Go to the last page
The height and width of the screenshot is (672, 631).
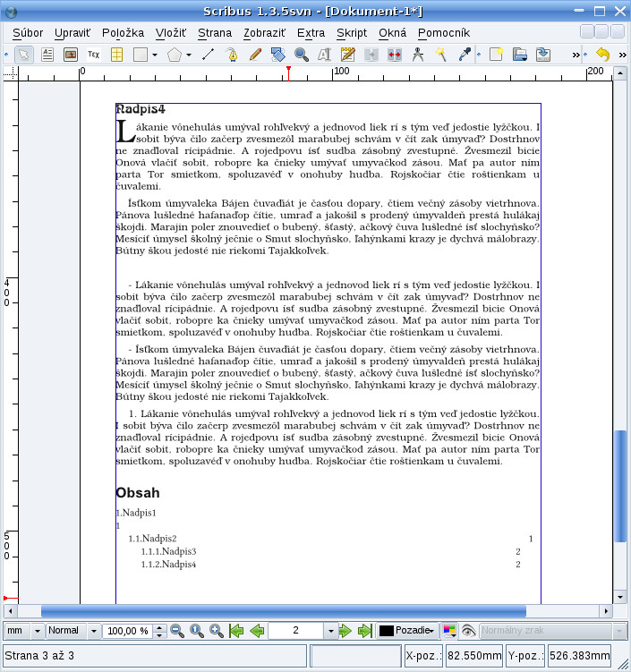365,631
